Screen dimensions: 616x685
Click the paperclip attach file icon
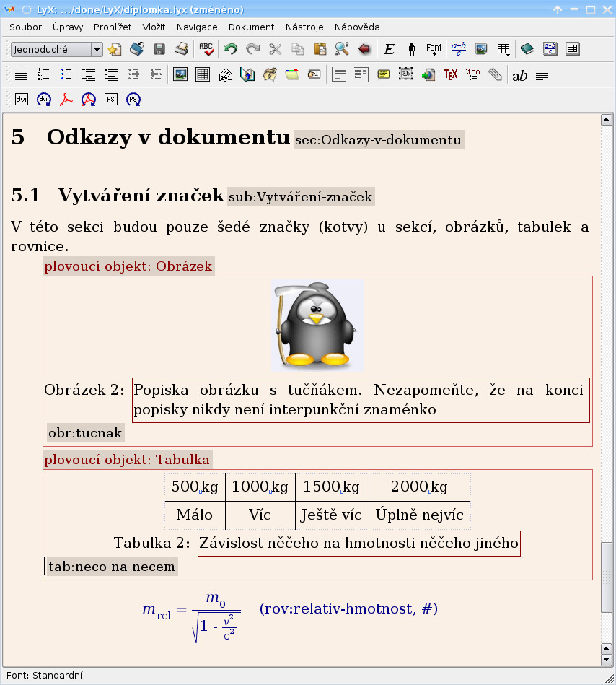495,74
